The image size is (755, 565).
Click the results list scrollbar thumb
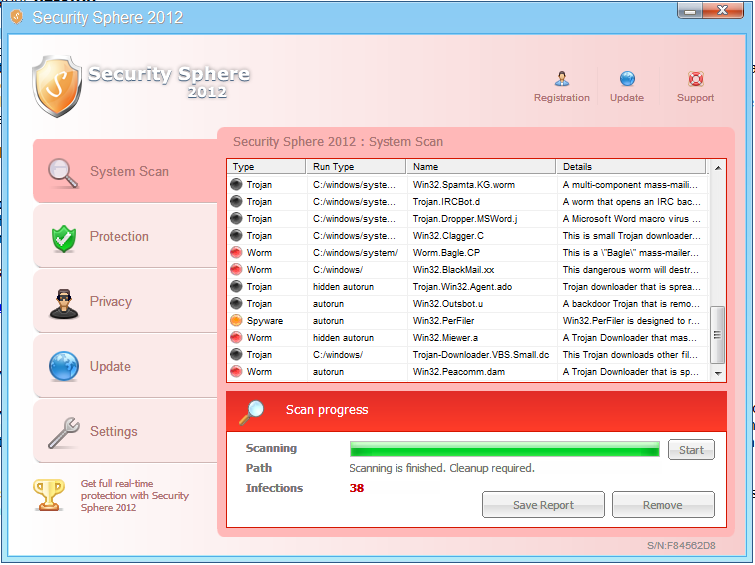point(717,335)
